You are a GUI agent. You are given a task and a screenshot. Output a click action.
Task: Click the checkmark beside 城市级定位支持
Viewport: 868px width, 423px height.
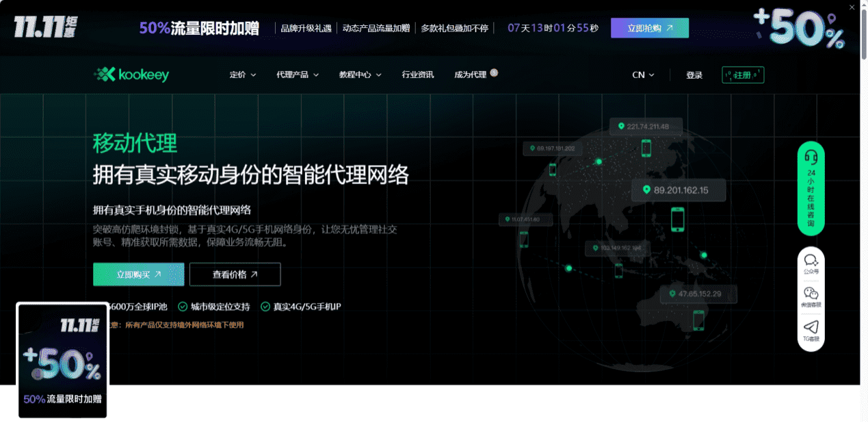pos(183,307)
